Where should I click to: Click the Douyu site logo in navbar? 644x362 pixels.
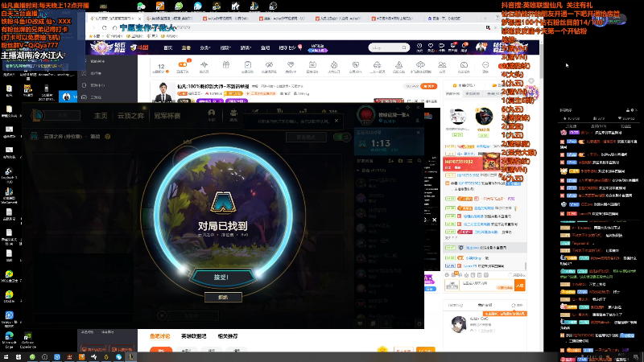coord(139,47)
